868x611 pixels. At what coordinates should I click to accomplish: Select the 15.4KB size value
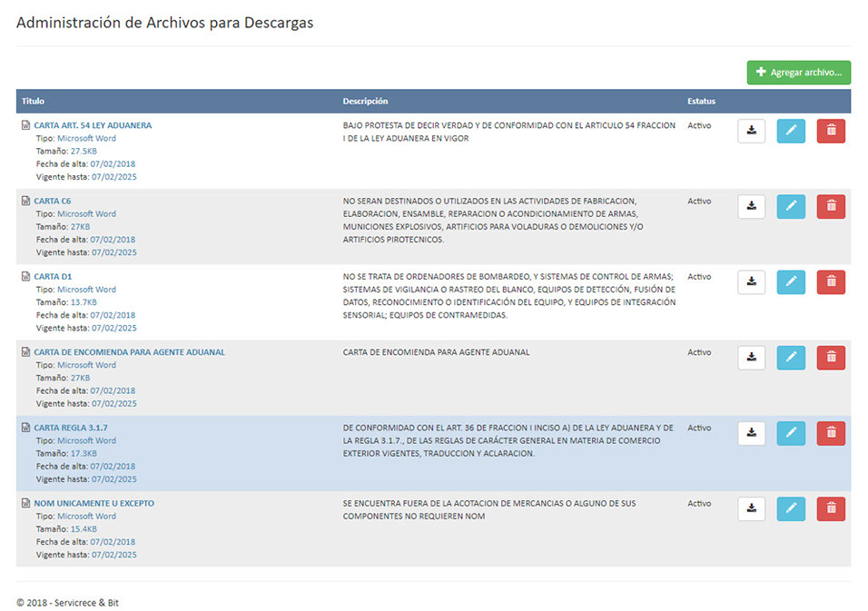(84, 529)
